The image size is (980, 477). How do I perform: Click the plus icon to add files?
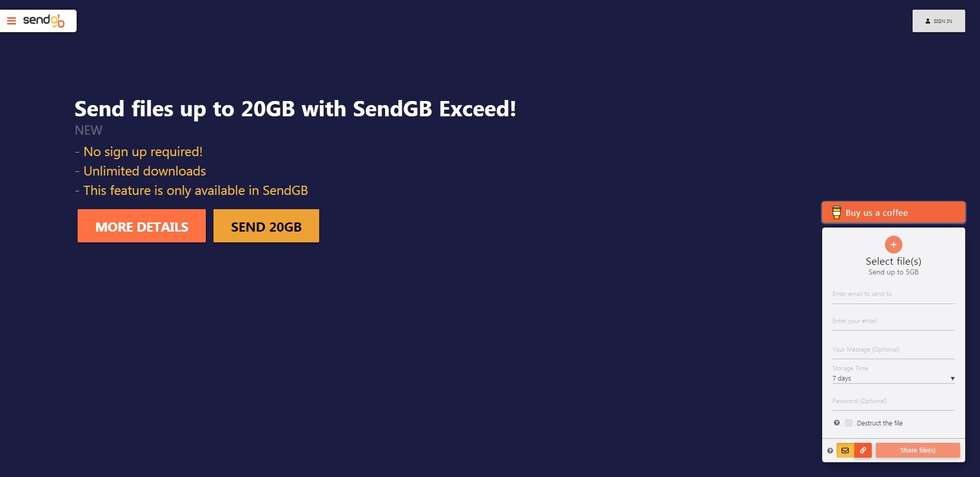click(893, 244)
